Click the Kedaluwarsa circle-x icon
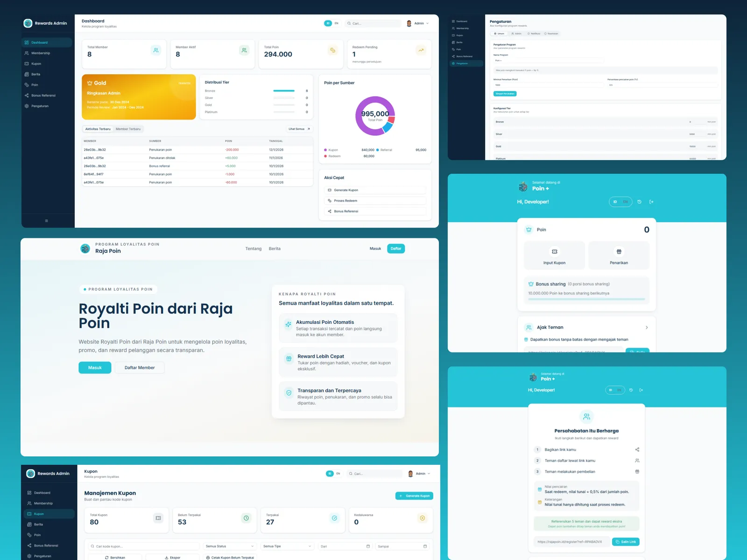The image size is (747, 560). 422,518
